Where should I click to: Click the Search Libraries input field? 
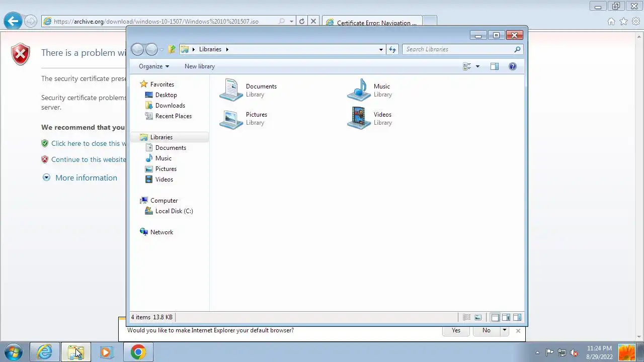(x=458, y=49)
